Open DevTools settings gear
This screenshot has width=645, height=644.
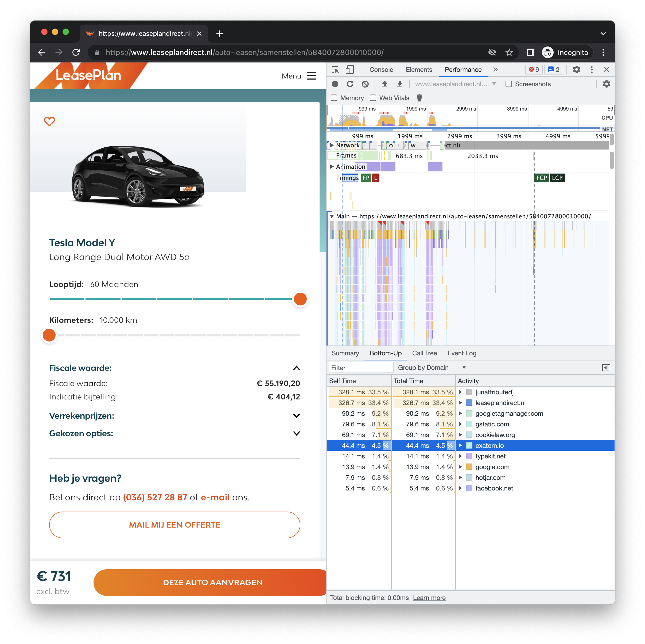pos(576,69)
